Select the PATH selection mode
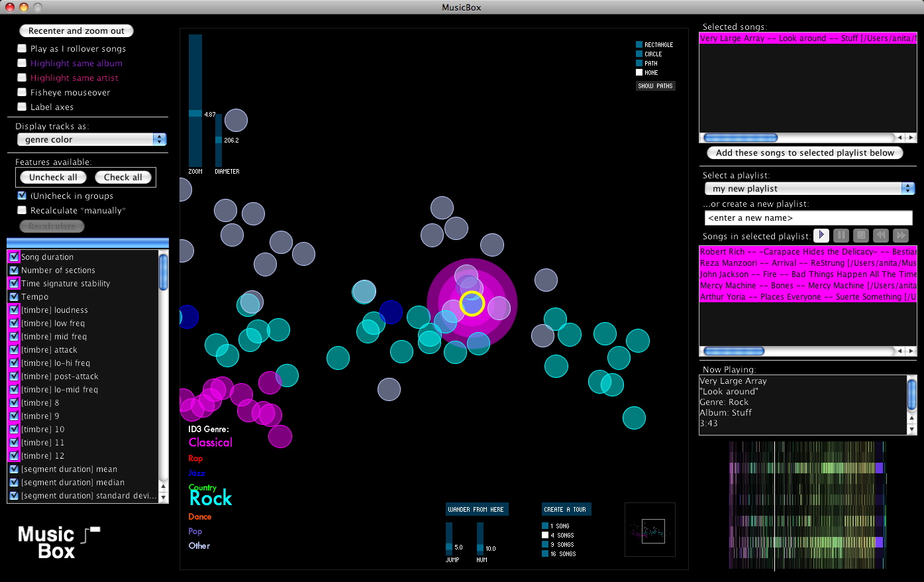This screenshot has width=924, height=582. click(x=639, y=63)
